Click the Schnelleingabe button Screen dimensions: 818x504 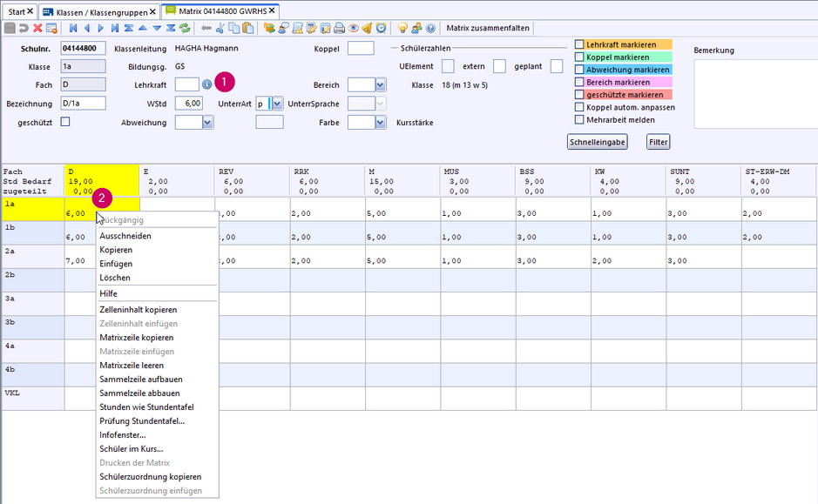coord(597,142)
